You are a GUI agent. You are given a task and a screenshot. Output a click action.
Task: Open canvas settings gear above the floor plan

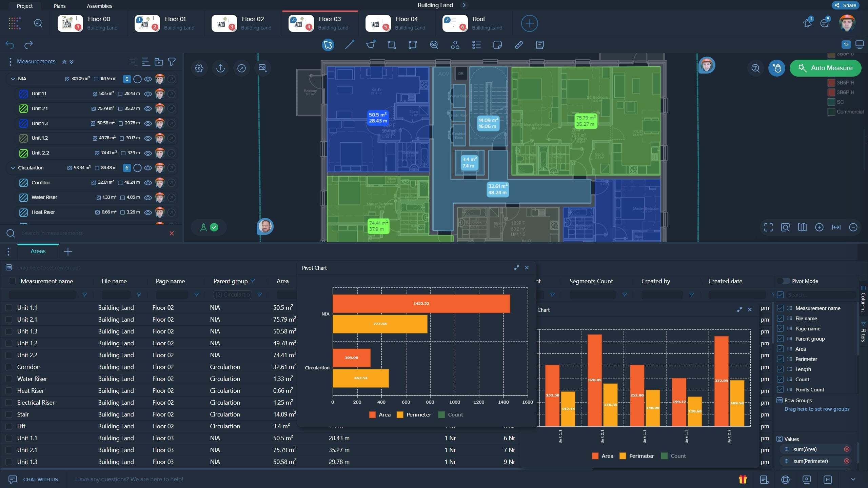pos(199,68)
